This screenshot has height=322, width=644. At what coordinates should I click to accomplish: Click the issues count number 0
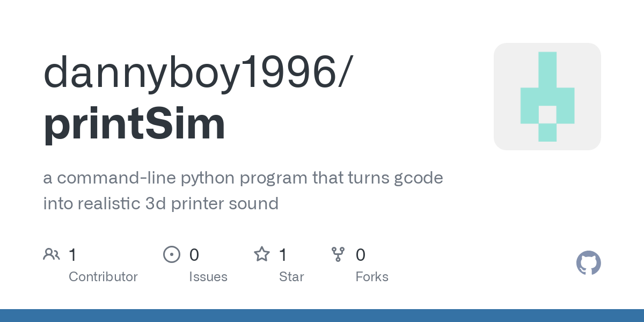tap(194, 254)
